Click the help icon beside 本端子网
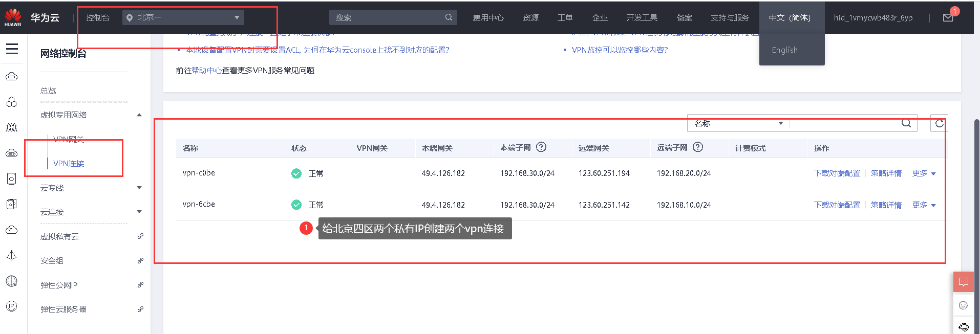Image resolution: width=980 pixels, height=334 pixels. click(x=541, y=147)
